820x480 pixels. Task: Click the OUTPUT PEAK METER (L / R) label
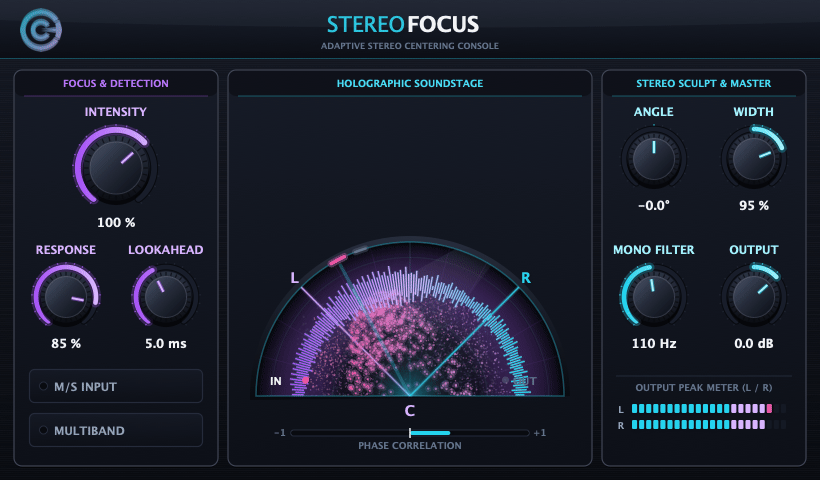(x=703, y=387)
